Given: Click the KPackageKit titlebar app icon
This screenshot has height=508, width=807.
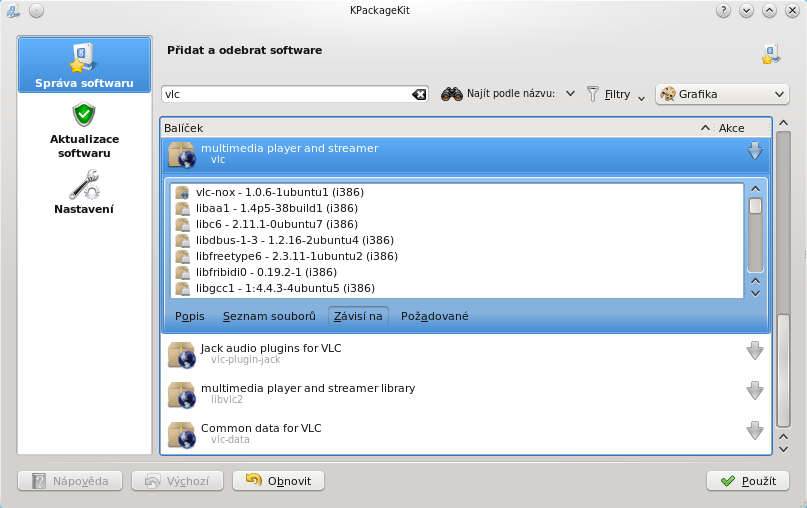Looking at the screenshot, I should coord(13,10).
